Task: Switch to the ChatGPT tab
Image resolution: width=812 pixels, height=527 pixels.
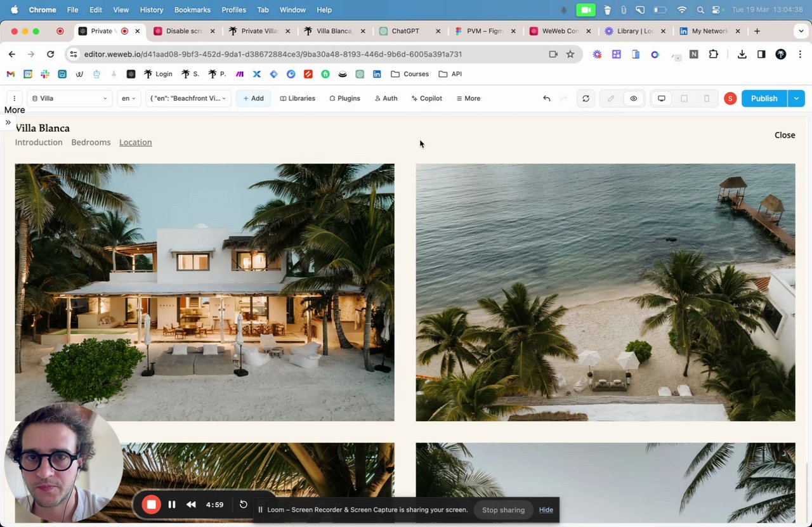Action: [x=410, y=31]
